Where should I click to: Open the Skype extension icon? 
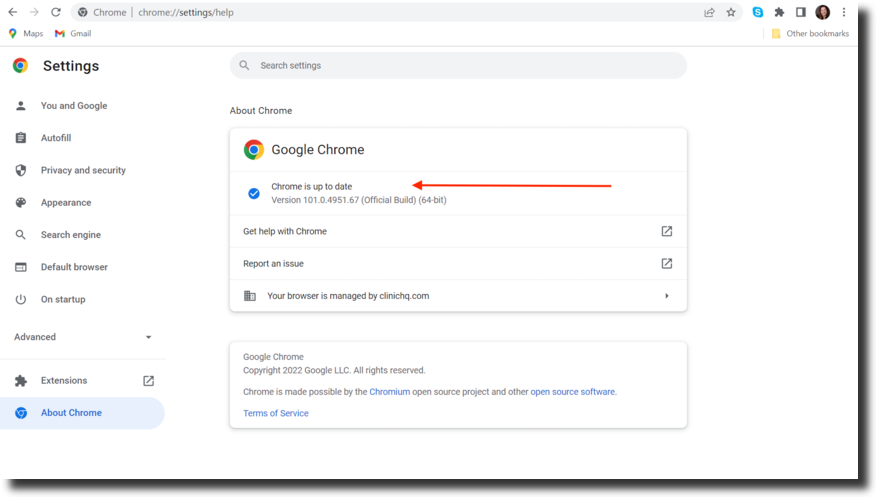point(758,13)
